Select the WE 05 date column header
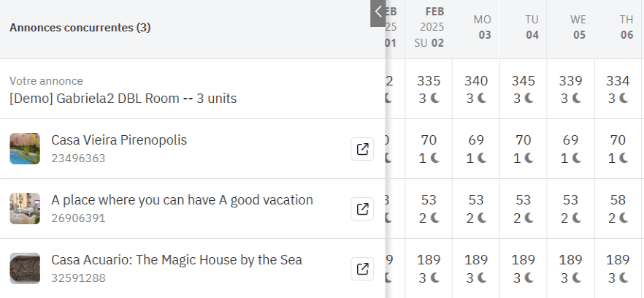This screenshot has height=298, width=644. [578, 27]
